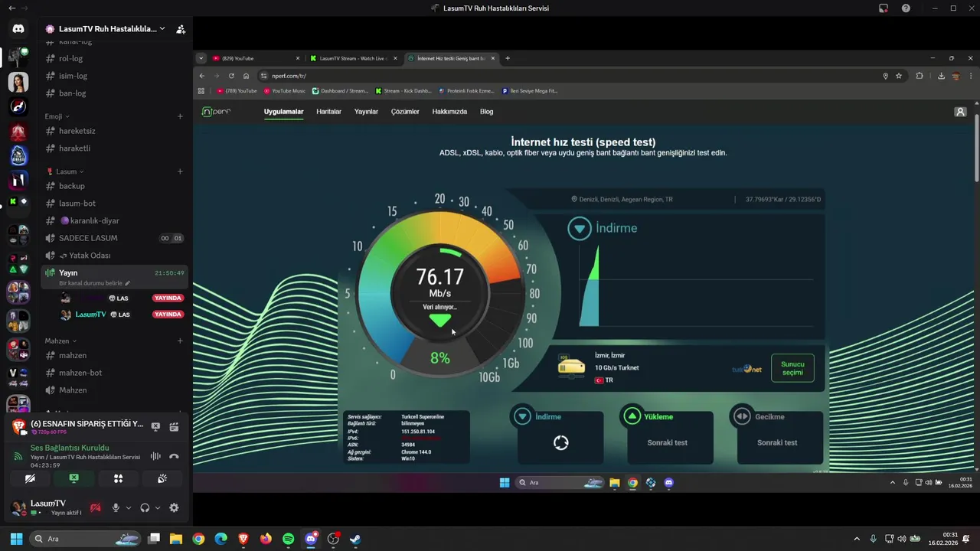Click the Sunucu seçimi button
Viewport: 980px width, 551px height.
pyautogui.click(x=792, y=368)
